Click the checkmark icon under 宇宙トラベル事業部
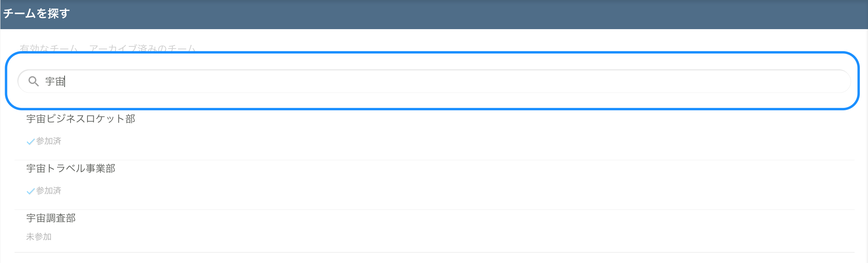 point(30,191)
